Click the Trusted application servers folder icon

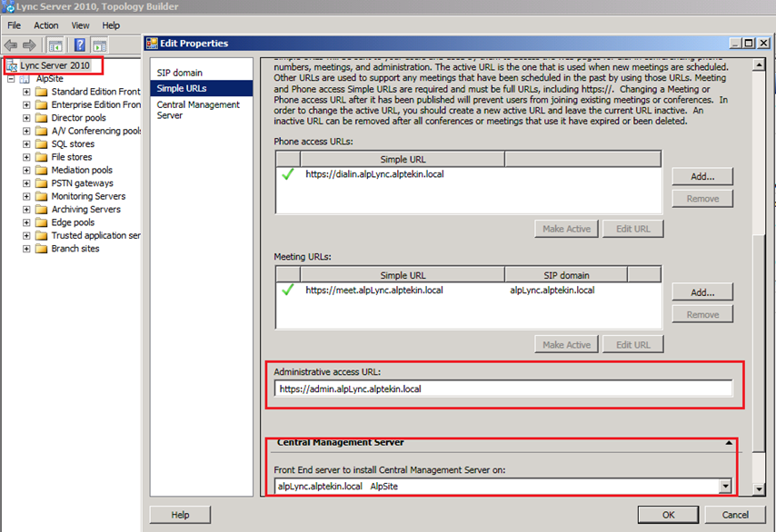42,236
